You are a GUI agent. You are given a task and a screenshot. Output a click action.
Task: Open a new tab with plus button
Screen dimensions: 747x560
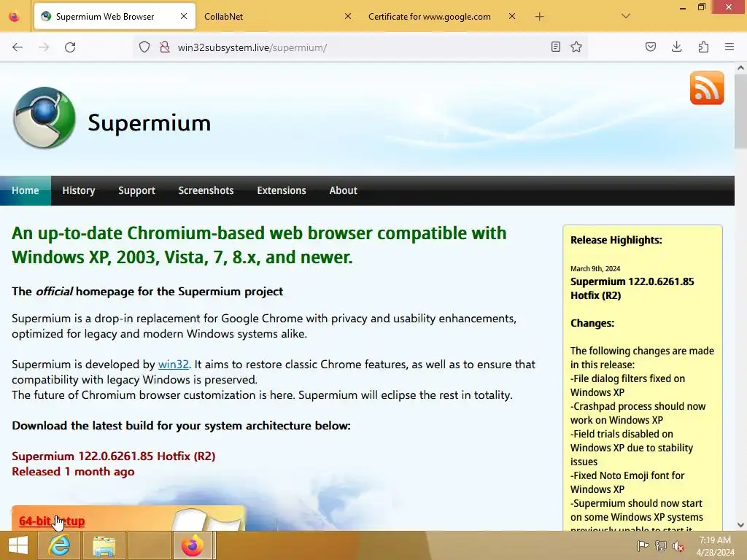(x=539, y=17)
